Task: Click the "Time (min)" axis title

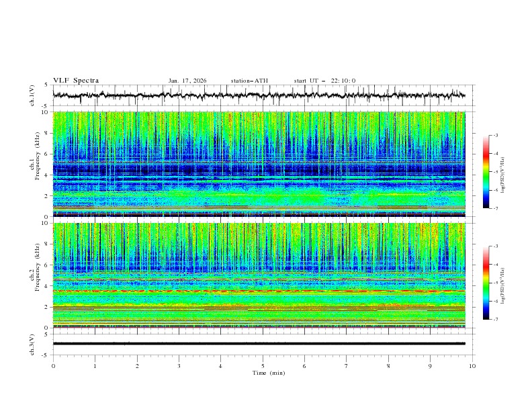Action: pyautogui.click(x=269, y=373)
